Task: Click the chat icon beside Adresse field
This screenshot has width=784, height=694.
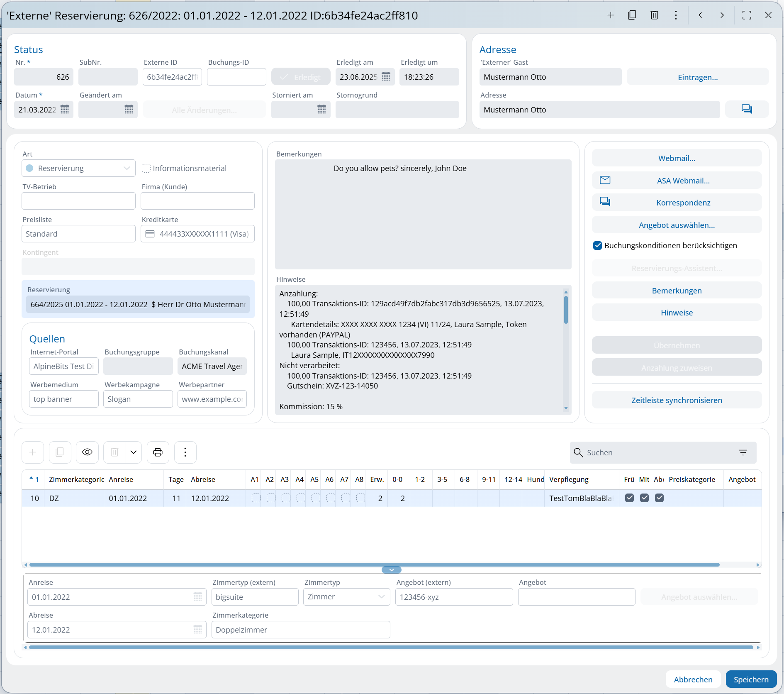Action: coord(747,109)
